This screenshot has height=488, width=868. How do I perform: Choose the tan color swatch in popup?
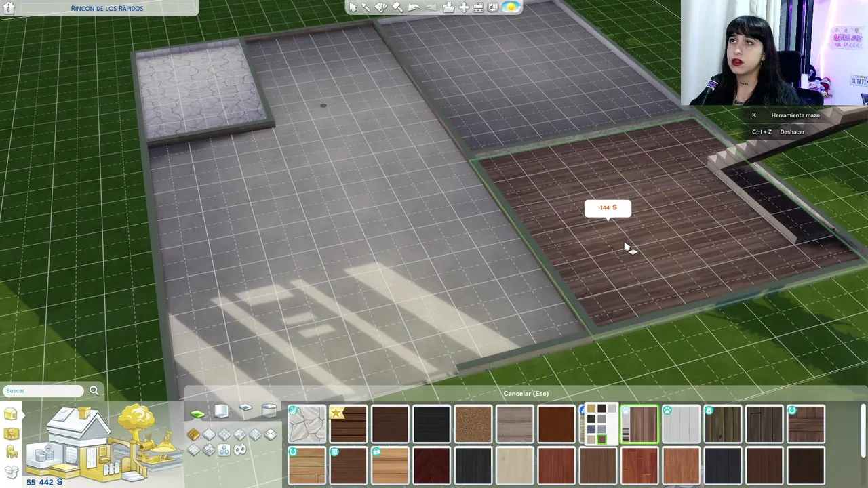coord(591,409)
